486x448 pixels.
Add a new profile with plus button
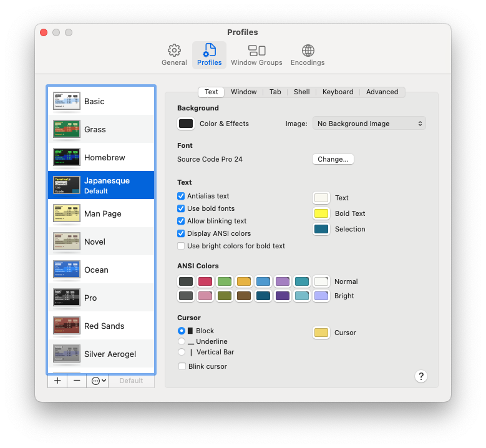(57, 381)
